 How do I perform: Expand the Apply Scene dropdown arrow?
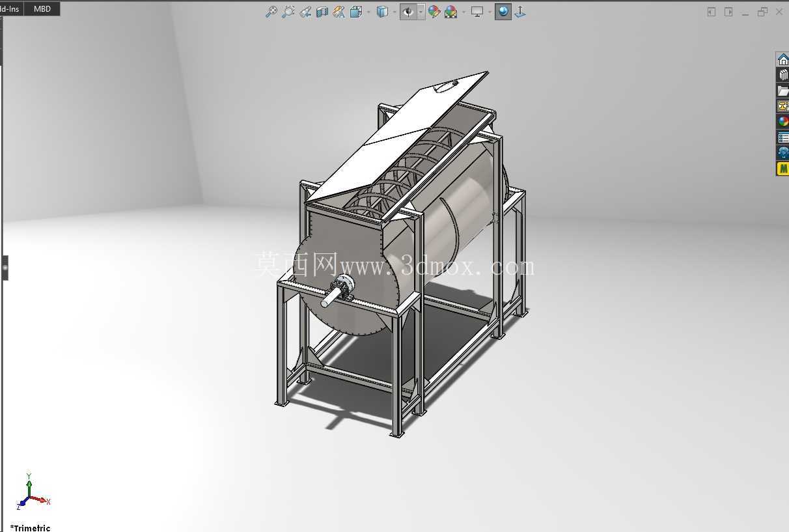(464, 12)
